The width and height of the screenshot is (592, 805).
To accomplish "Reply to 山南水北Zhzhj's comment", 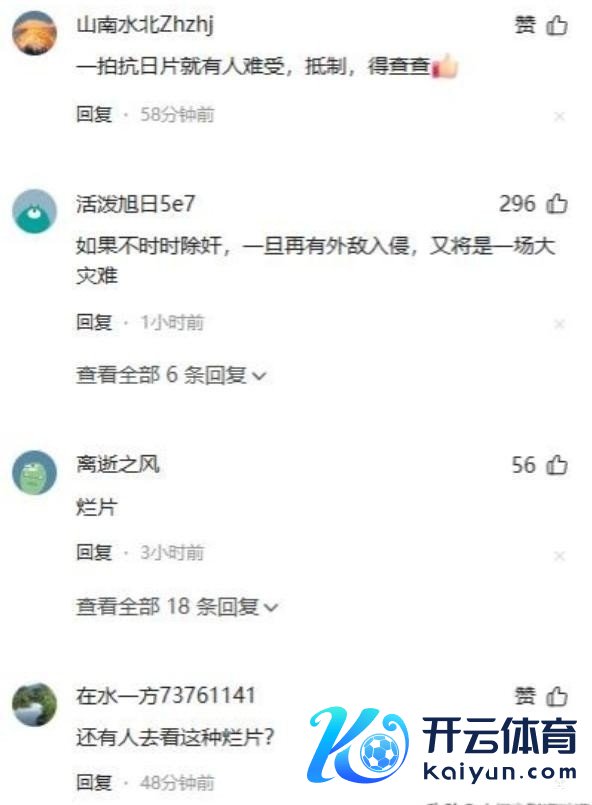I will coord(94,114).
